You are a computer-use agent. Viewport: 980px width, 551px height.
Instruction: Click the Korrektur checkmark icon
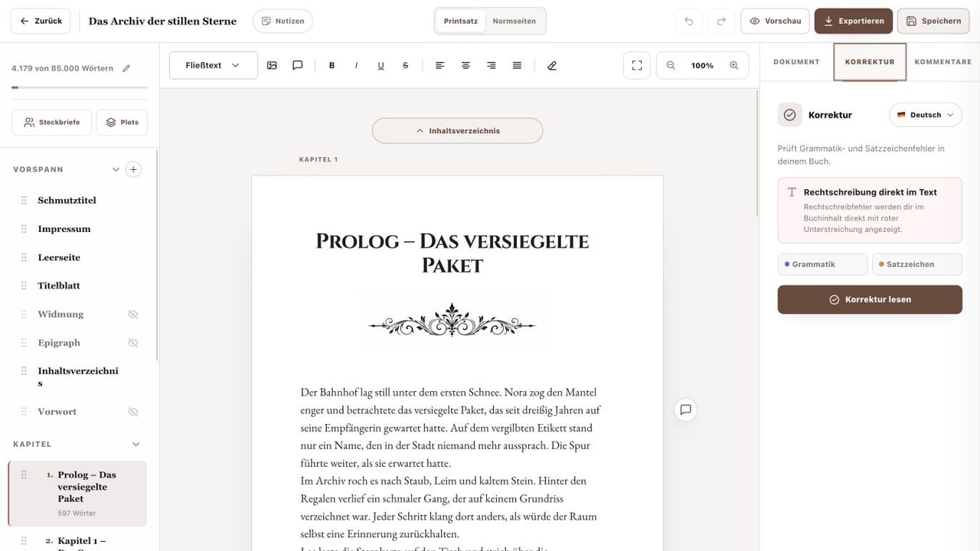click(x=789, y=115)
